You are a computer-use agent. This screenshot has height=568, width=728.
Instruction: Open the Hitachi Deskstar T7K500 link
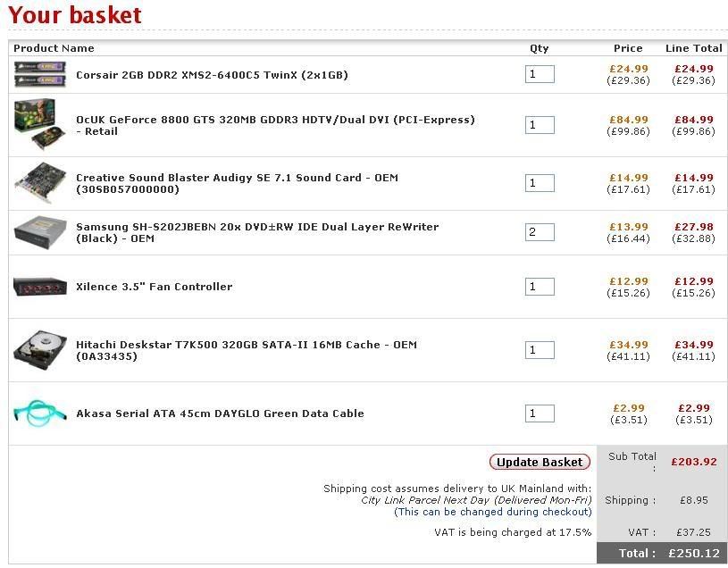(246, 345)
